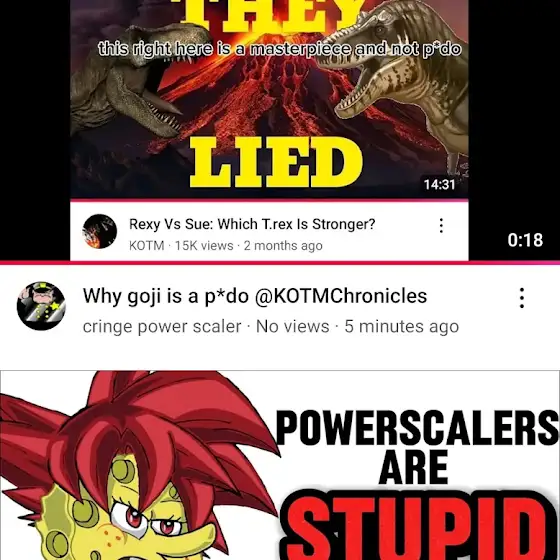The width and height of the screenshot is (560, 560).
Task: Click the 0:18 video preview timestamp
Action: pos(525,240)
